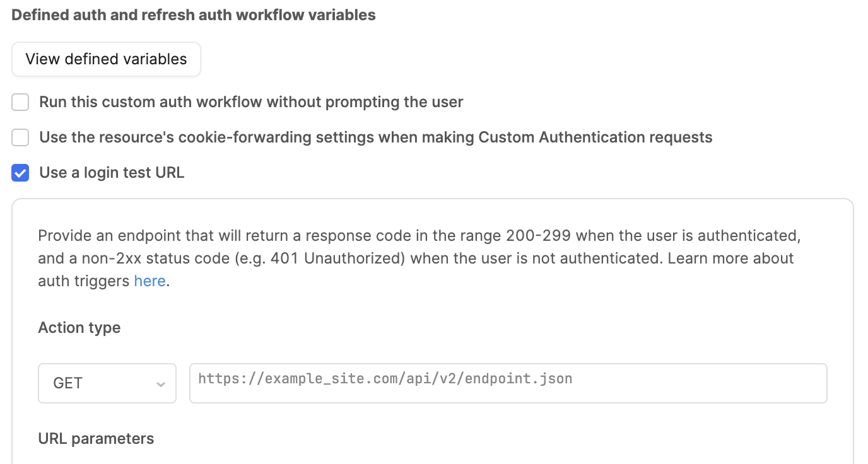Enable the run-without-prompting-the-user checkbox

point(21,102)
